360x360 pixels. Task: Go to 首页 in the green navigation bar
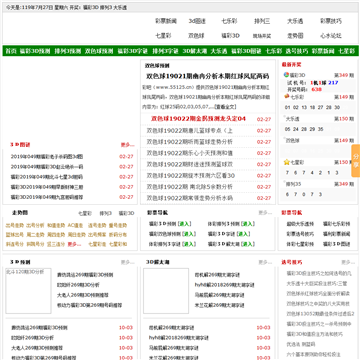[11, 51]
